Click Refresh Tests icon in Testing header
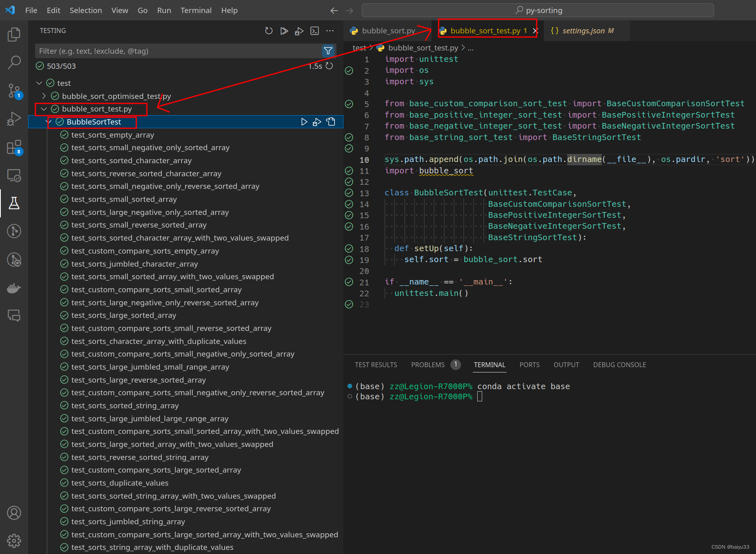Screen dimensions: 756x554 (x=269, y=31)
